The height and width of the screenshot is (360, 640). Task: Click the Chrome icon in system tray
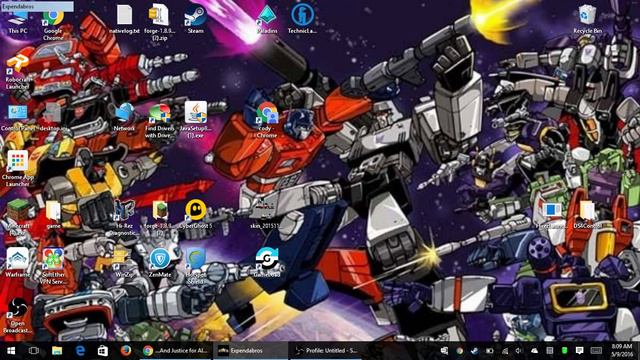460,351
